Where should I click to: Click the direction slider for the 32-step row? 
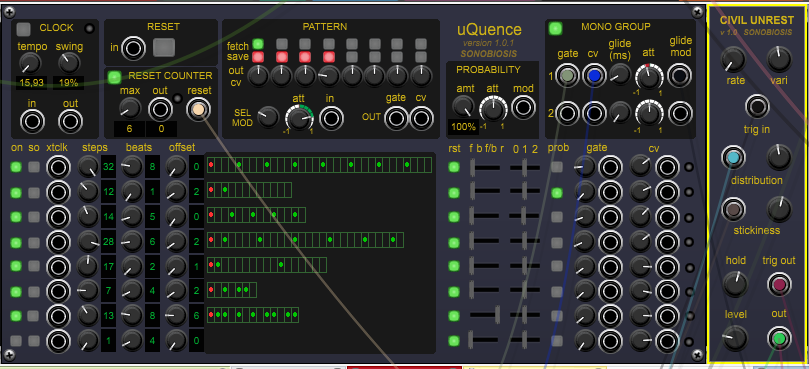tap(484, 168)
